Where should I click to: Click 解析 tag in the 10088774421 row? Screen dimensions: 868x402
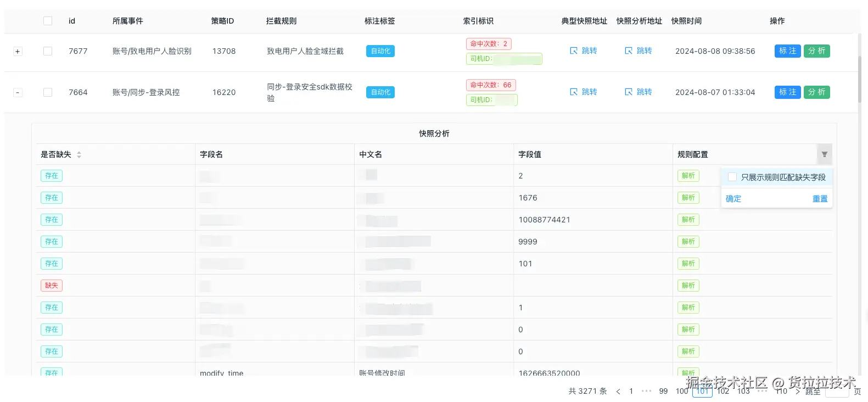click(688, 220)
